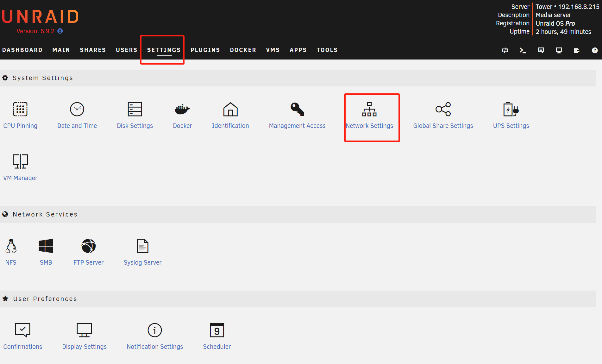This screenshot has width=602, height=364.
Task: Click the Global Share Settings icon
Action: pyautogui.click(x=443, y=109)
